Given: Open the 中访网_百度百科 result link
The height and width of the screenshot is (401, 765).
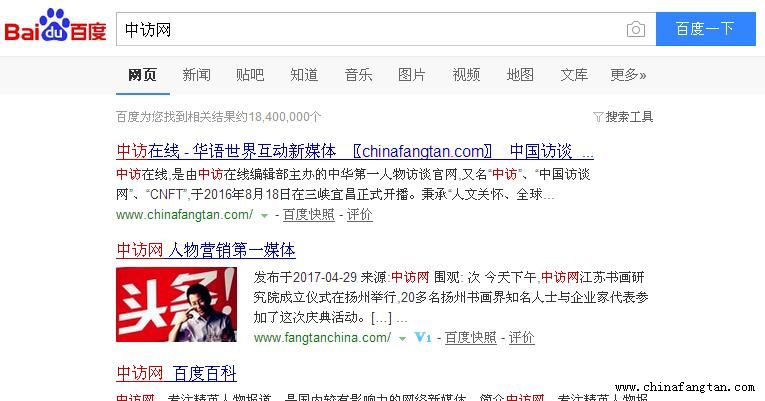Looking at the screenshot, I should (x=177, y=374).
